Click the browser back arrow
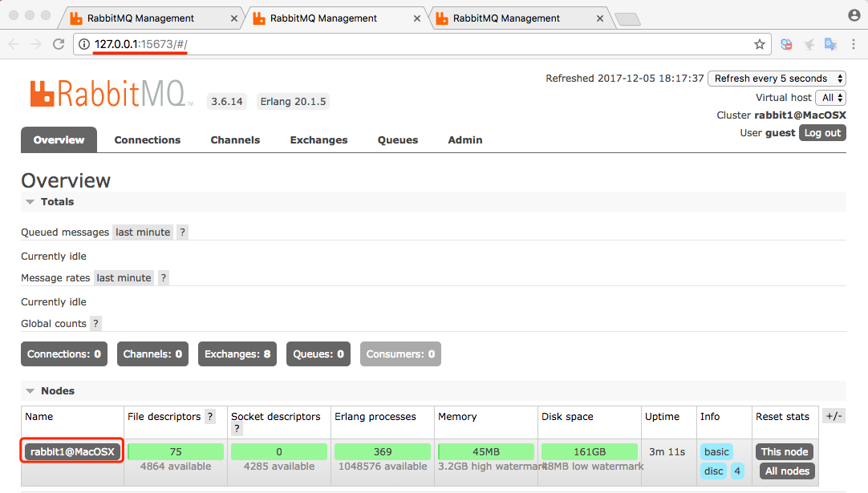The image size is (868, 493). (14, 44)
